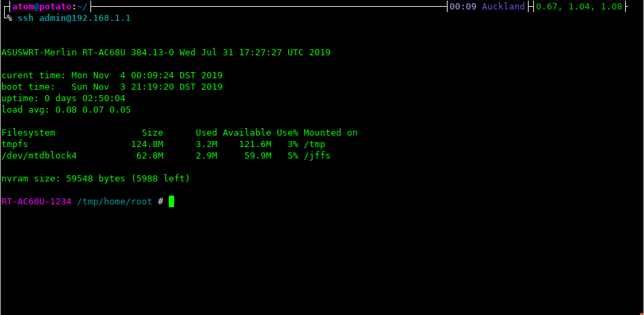Click the /tmp mount point
The width and height of the screenshot is (644, 315).
coord(314,144)
